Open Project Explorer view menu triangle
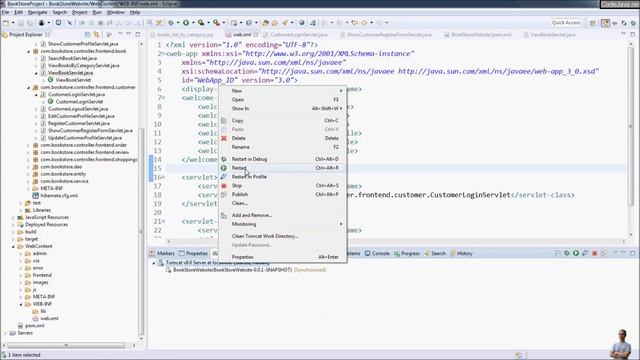 [120, 34]
